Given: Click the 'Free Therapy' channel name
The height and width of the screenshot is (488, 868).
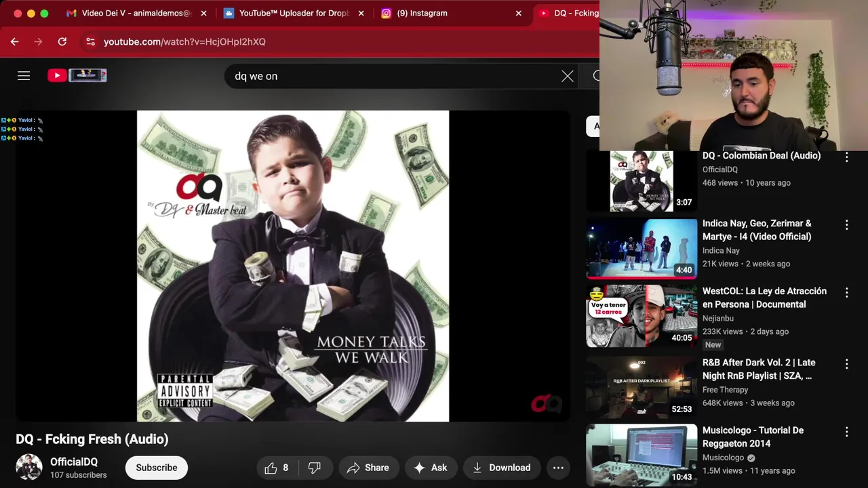Looking at the screenshot, I should point(726,390).
